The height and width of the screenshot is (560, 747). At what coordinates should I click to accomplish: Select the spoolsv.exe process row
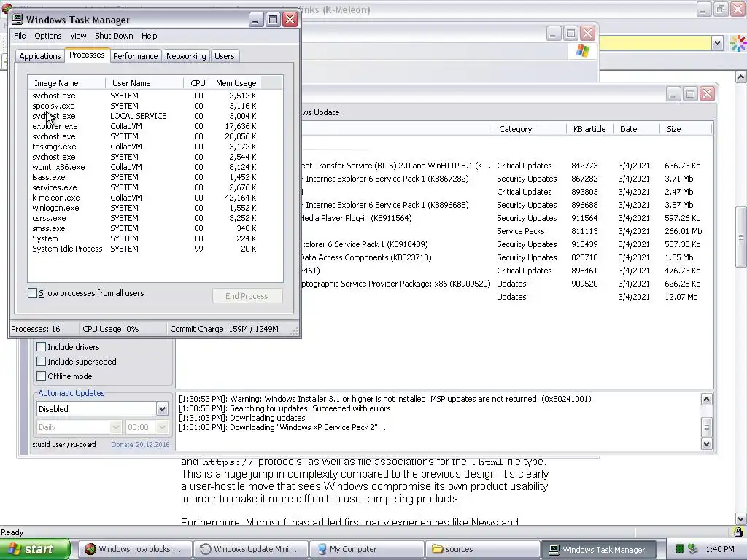pyautogui.click(x=144, y=106)
